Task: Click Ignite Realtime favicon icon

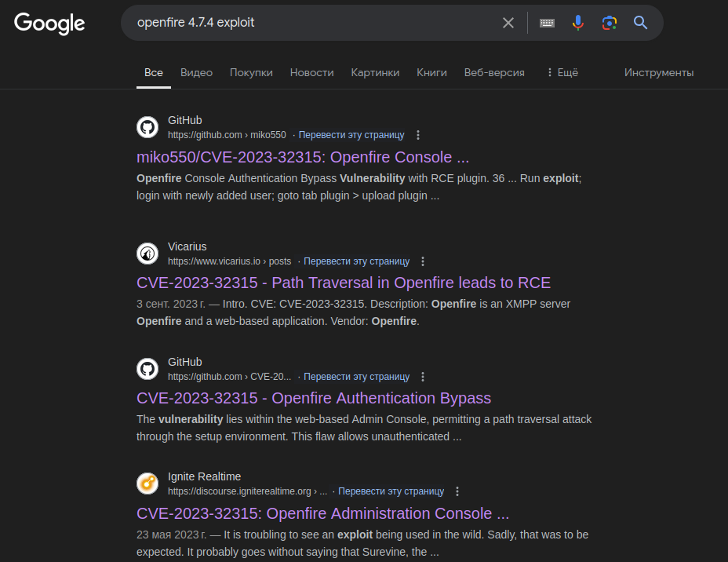Action: click(x=147, y=484)
